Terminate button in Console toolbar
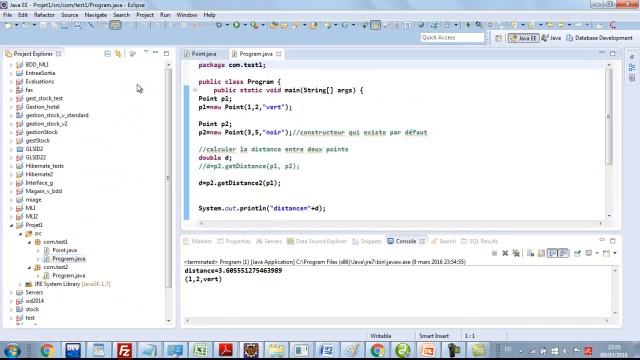 tap(494, 253)
